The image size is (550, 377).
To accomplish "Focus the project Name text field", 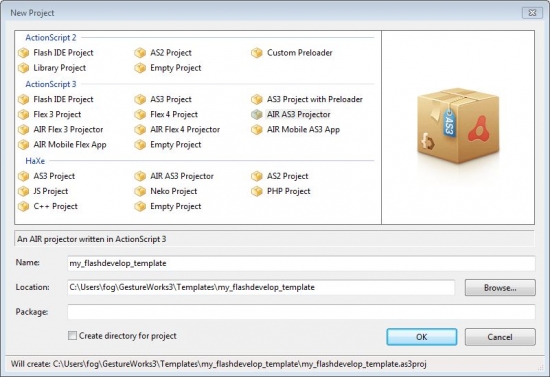I will [301, 263].
